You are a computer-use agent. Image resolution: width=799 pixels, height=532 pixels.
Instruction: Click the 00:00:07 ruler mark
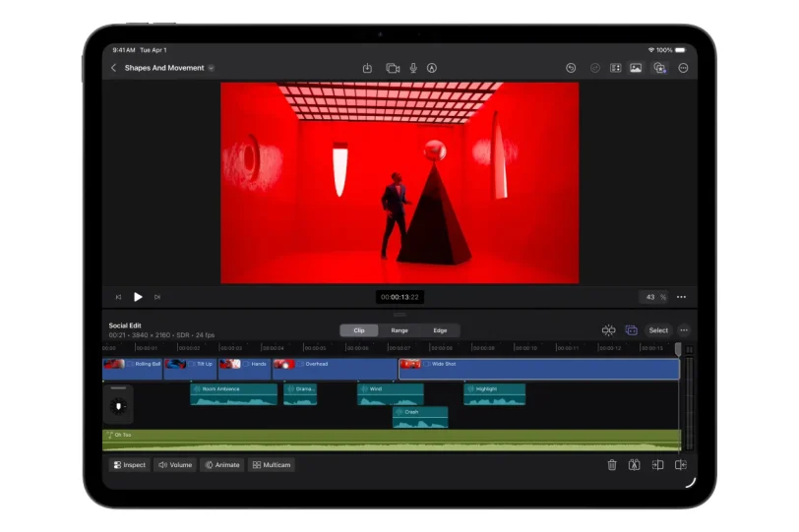[399, 348]
